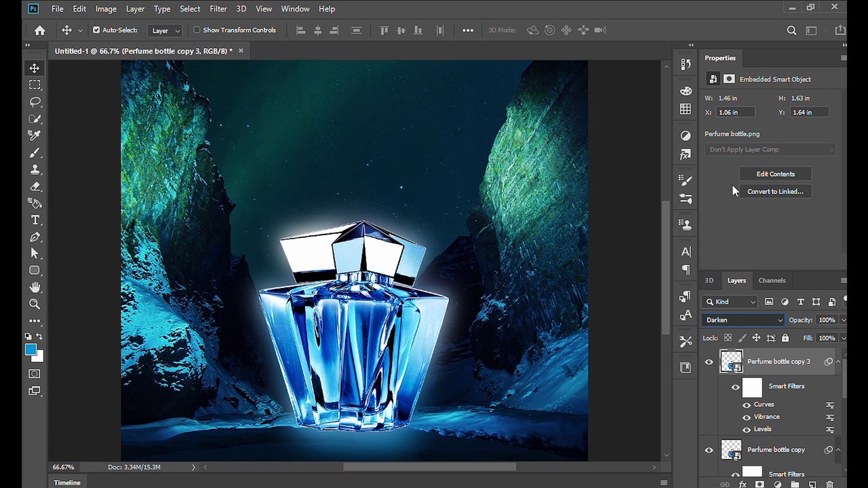Open the Search icon in options bar

pyautogui.click(x=791, y=30)
